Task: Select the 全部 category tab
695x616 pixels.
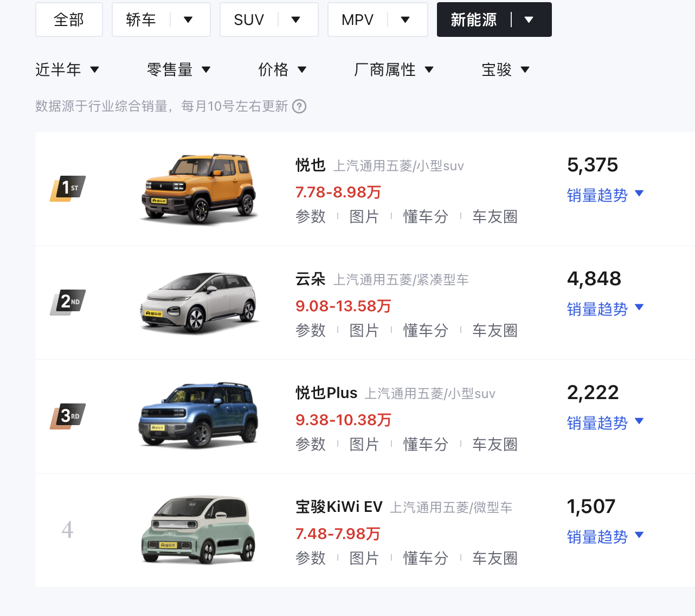Action: pos(69,20)
